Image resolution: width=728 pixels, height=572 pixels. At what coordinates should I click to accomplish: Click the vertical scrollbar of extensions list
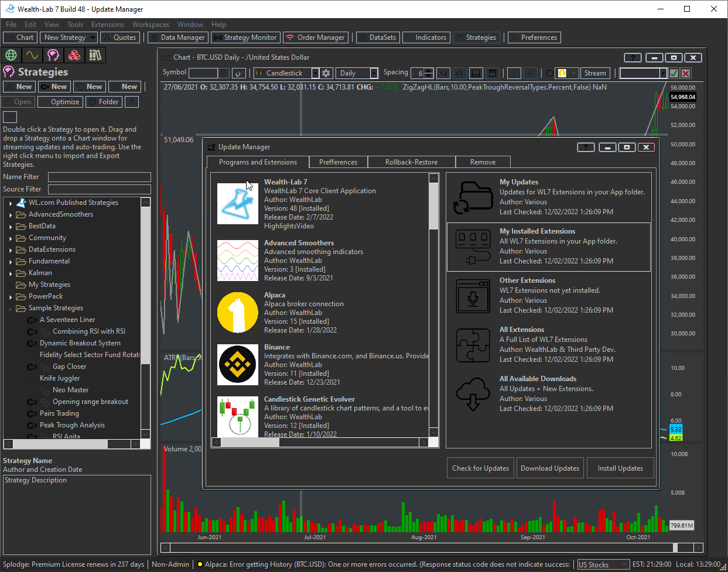433,305
